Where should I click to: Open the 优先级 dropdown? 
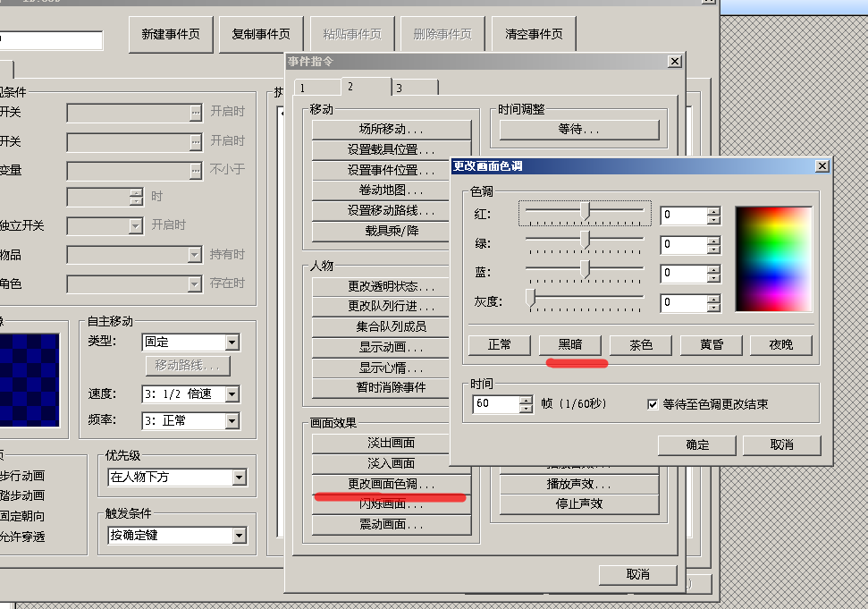tap(240, 478)
